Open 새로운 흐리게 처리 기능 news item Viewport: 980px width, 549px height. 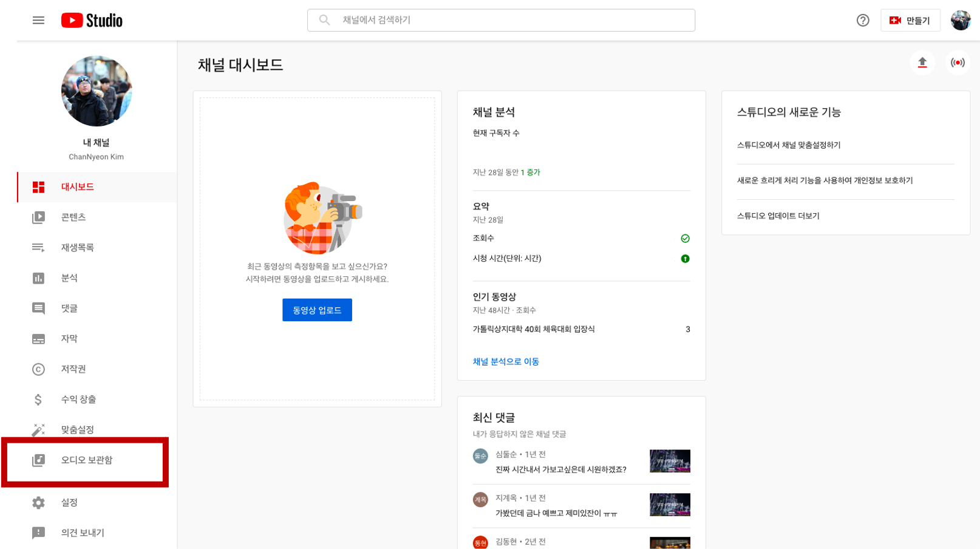[x=825, y=180]
